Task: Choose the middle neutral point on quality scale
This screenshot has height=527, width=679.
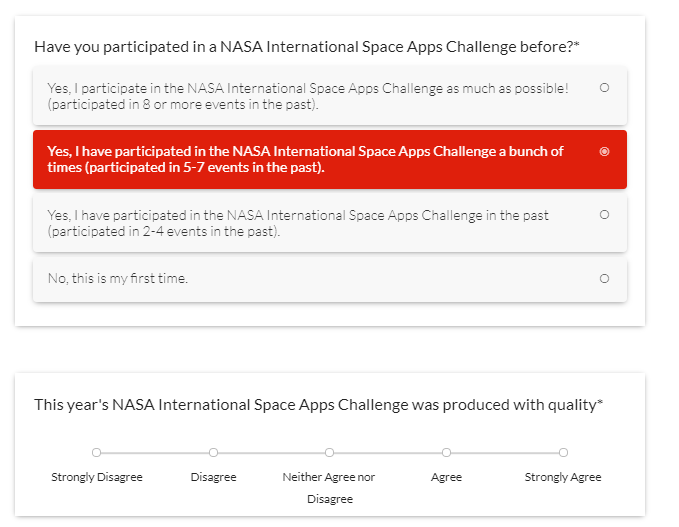Action: (329, 452)
